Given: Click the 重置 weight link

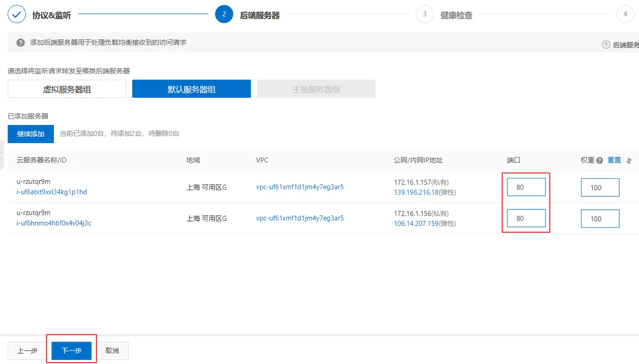Looking at the screenshot, I should (x=614, y=160).
